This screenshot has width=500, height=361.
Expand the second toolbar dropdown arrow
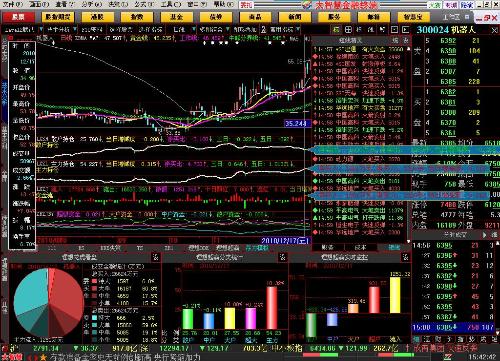(x=75, y=30)
